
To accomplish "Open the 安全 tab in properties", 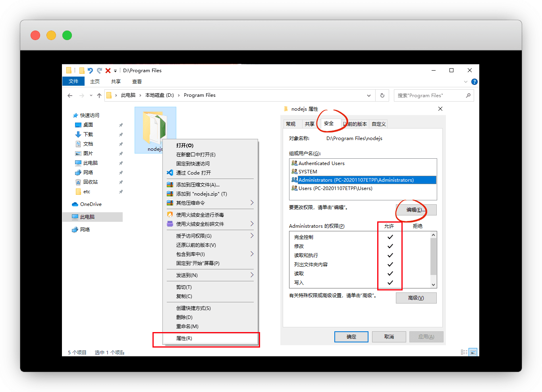I will coord(329,124).
